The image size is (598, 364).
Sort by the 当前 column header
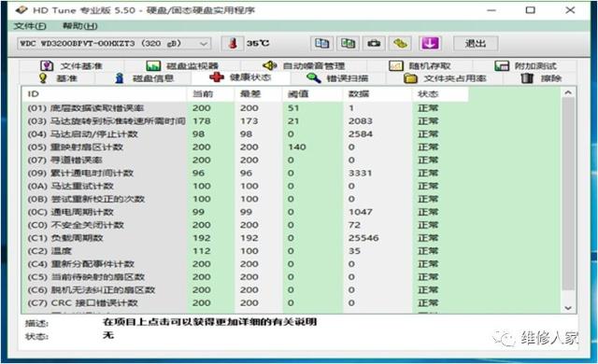[210, 94]
